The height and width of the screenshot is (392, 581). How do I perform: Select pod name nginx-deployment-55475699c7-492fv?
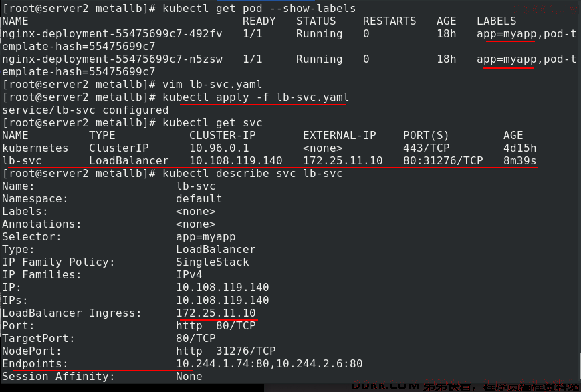pos(112,34)
